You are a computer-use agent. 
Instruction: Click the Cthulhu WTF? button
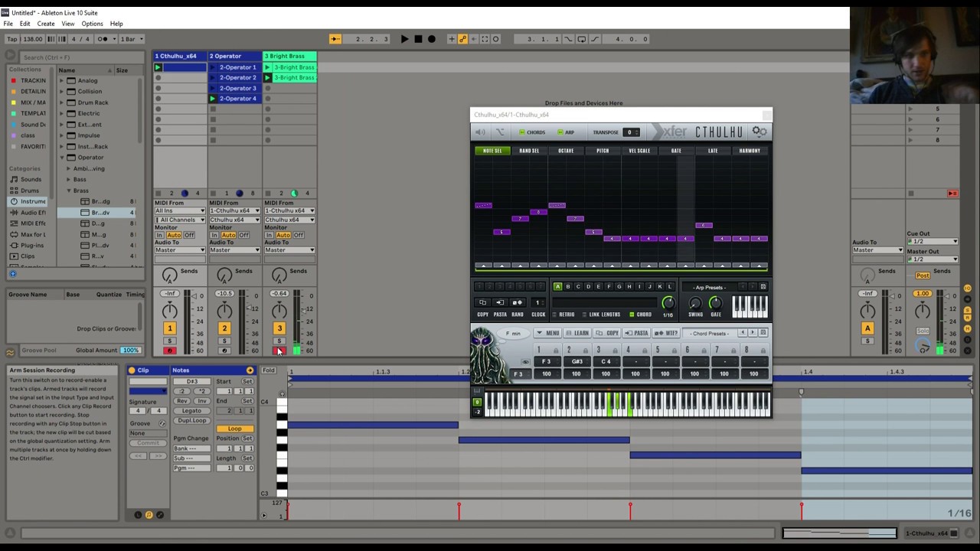(666, 334)
